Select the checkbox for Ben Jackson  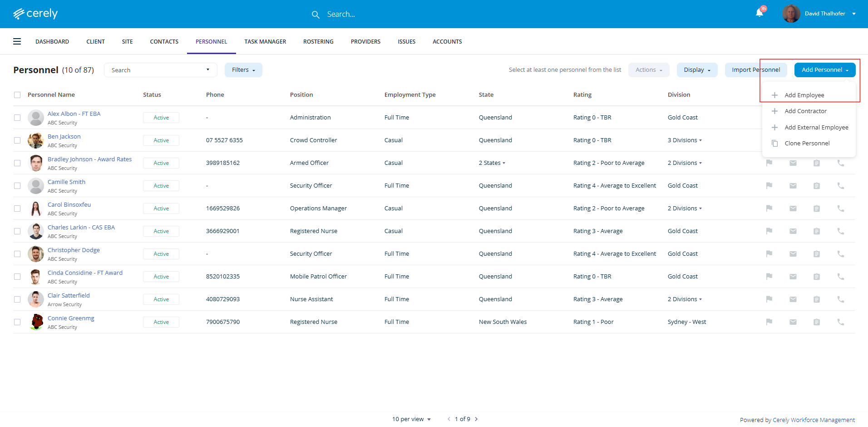click(x=17, y=140)
